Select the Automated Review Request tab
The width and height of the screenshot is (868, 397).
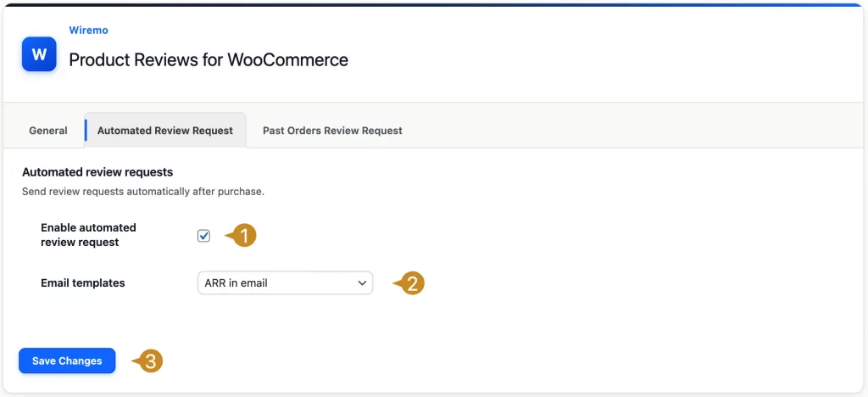pos(165,131)
